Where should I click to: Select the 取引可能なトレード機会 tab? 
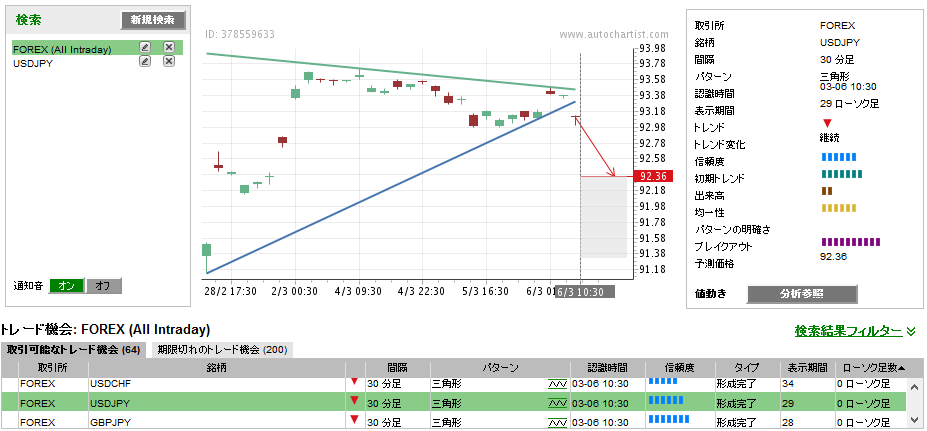tap(74, 350)
